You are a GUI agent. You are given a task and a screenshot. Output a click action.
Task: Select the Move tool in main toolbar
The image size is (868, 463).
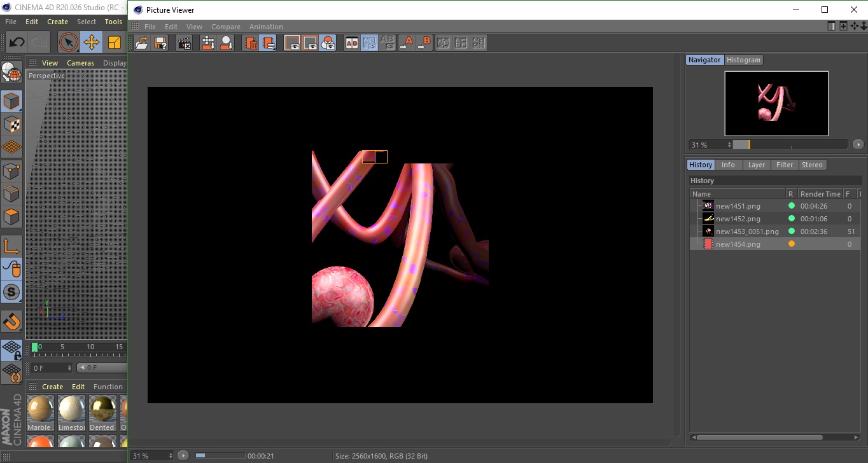[x=92, y=43]
